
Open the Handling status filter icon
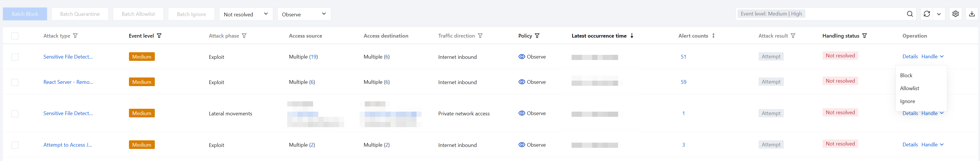(864, 36)
